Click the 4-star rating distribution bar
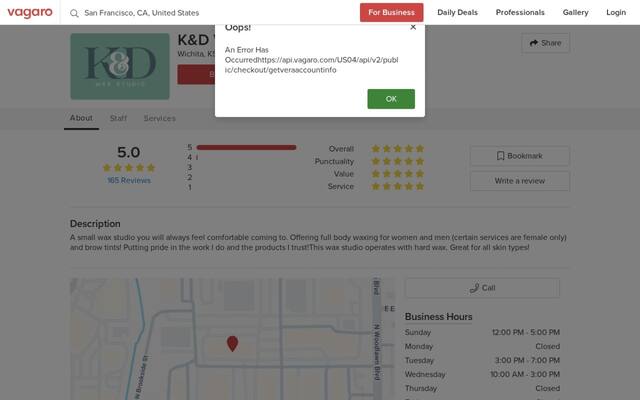This screenshot has height=400, width=640. (x=197, y=157)
